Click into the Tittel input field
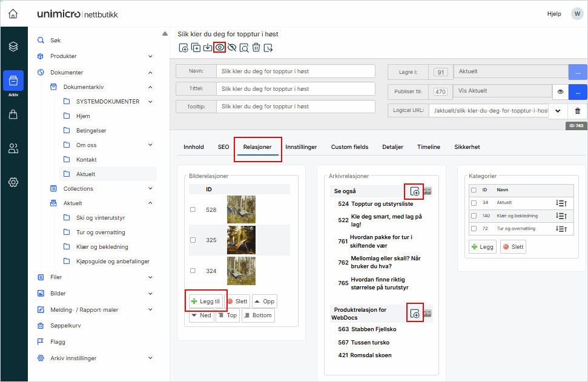This screenshot has width=588, height=382. coord(296,89)
